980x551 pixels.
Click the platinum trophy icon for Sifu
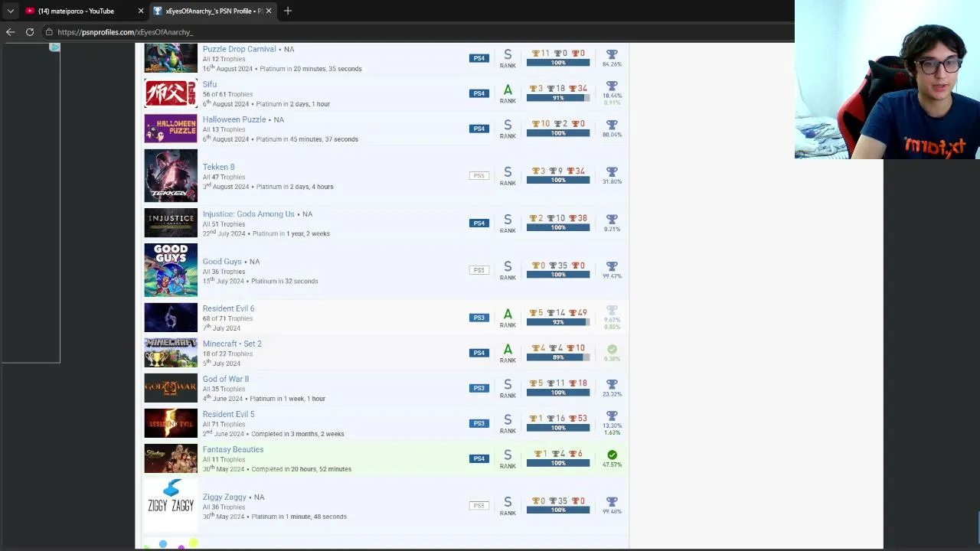(612, 86)
